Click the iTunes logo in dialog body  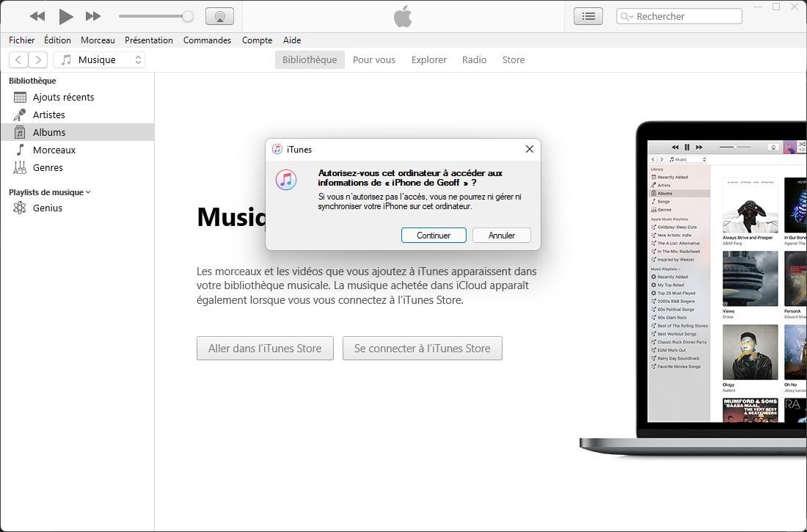(x=286, y=180)
